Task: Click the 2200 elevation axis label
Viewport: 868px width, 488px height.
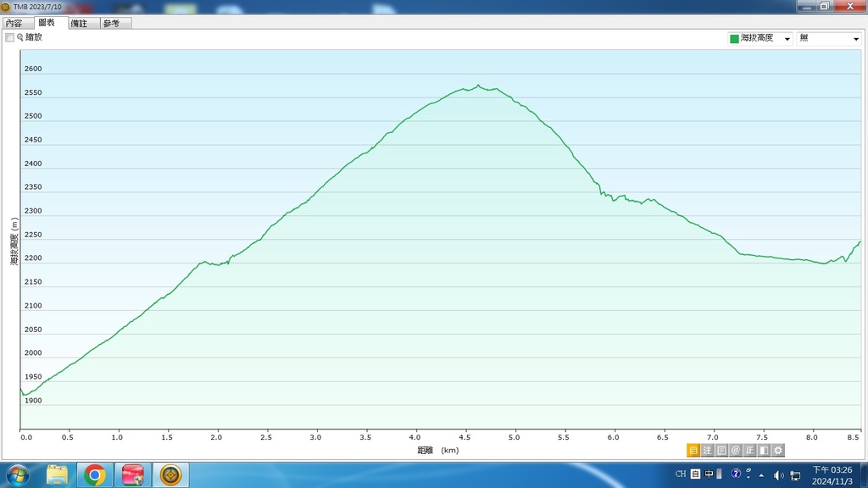Action: 33,258
